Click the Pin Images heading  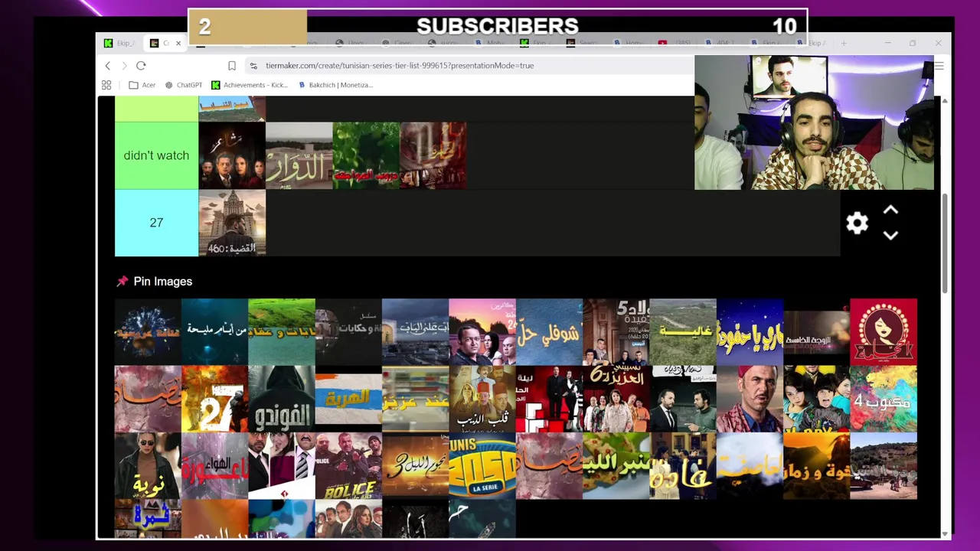(162, 282)
